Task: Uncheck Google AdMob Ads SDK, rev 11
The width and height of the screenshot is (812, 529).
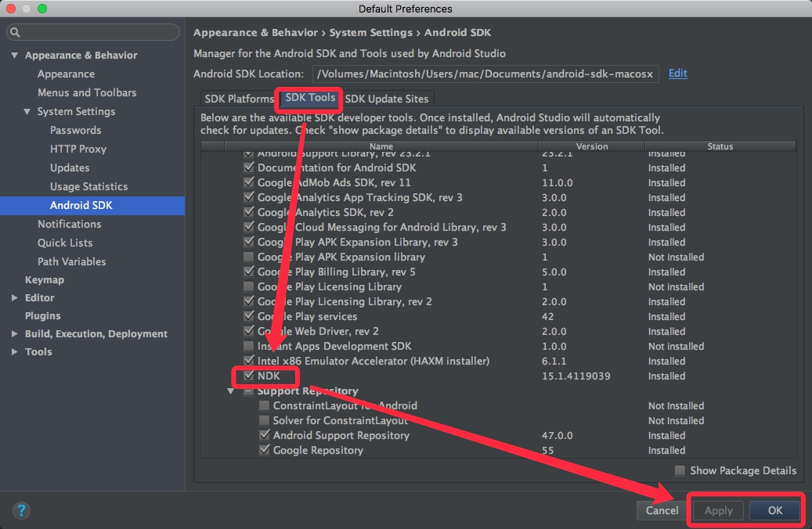Action: point(248,182)
